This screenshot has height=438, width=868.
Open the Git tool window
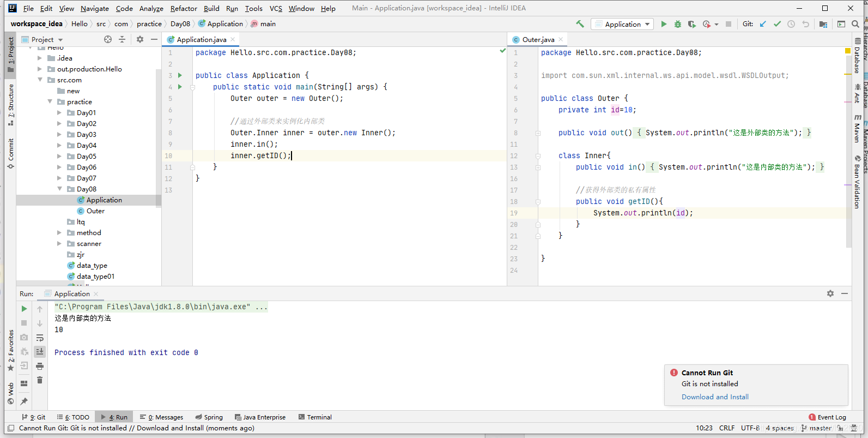34,417
